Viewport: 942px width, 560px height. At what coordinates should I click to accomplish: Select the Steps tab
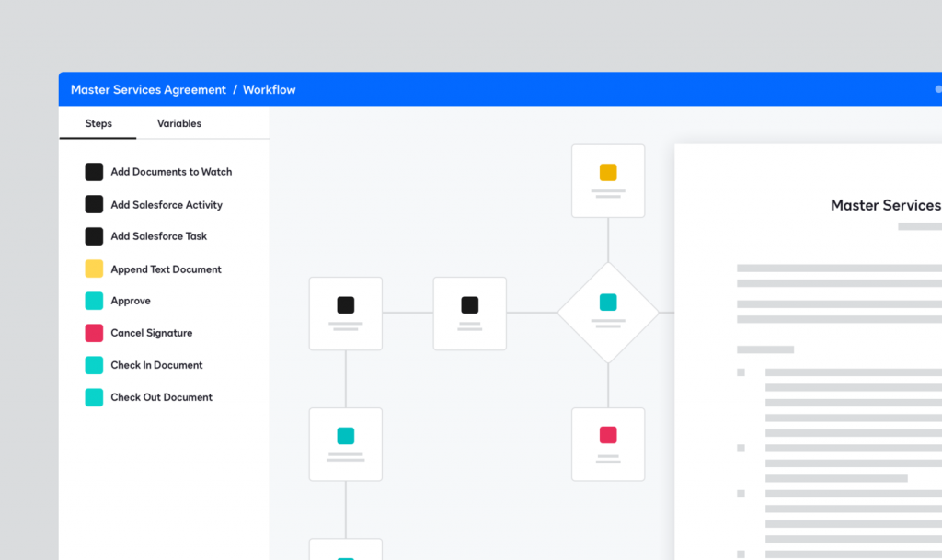(x=98, y=123)
